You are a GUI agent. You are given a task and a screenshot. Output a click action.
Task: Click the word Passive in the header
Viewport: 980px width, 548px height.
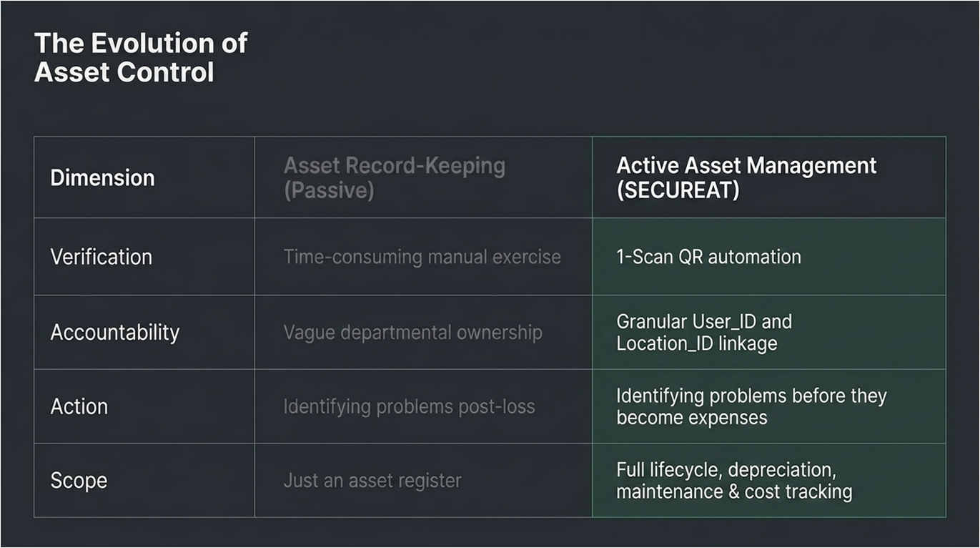329,192
